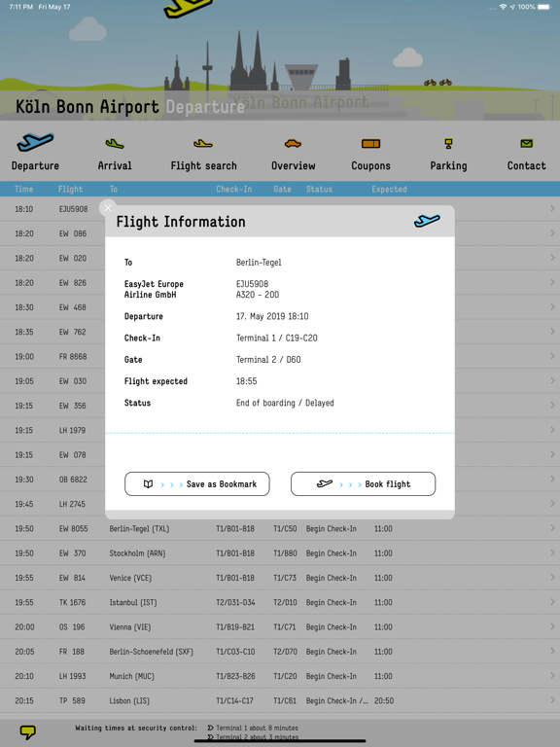Tap the location arrow status icon
This screenshot has width=560, height=747.
512,7
